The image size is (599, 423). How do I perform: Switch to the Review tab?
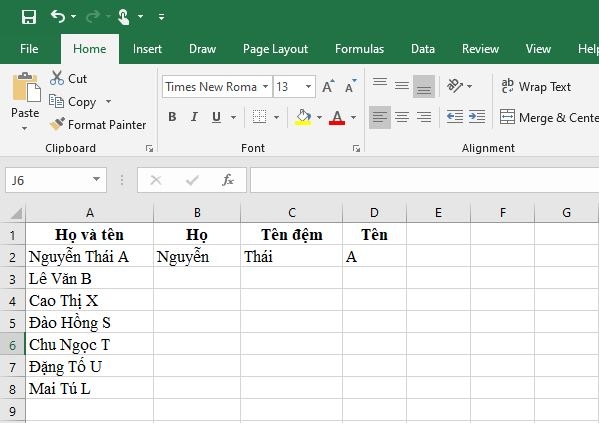coord(480,49)
